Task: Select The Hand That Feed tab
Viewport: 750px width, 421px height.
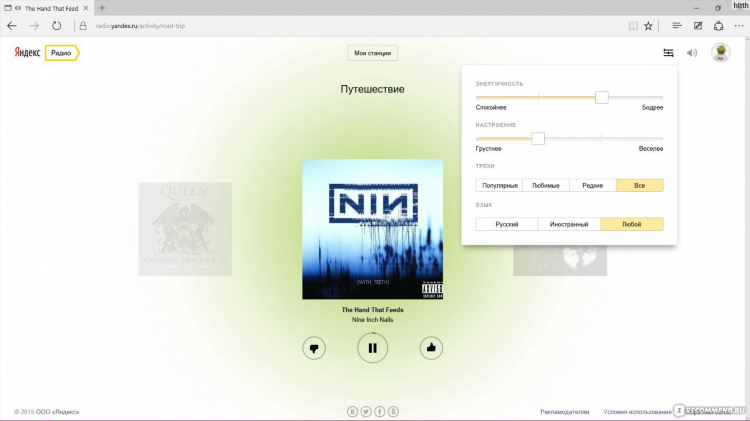Action: click(x=46, y=8)
